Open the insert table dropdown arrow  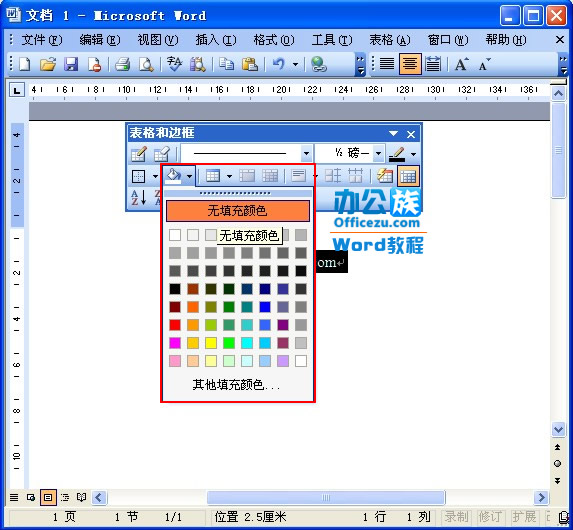point(229,176)
